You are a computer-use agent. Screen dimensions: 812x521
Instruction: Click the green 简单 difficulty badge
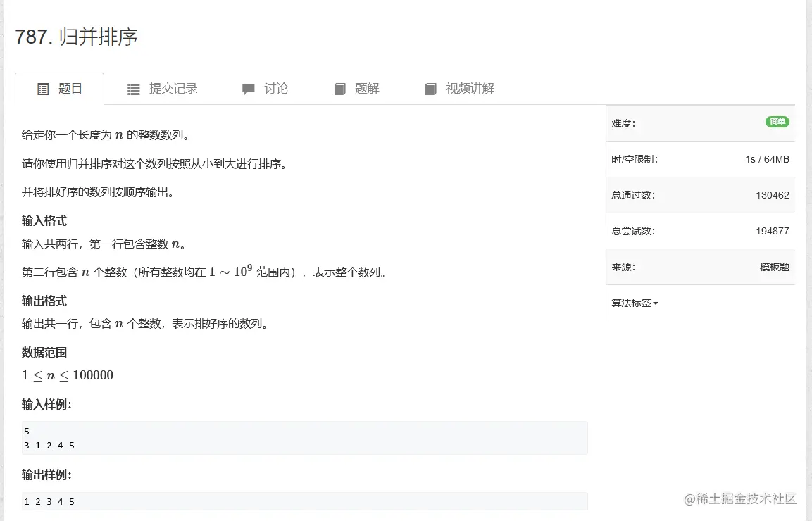777,120
